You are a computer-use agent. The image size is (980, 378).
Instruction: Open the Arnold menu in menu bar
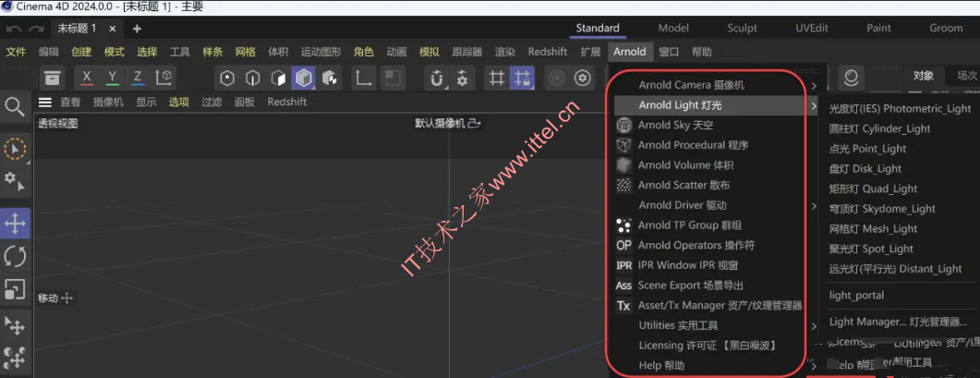pyautogui.click(x=629, y=52)
